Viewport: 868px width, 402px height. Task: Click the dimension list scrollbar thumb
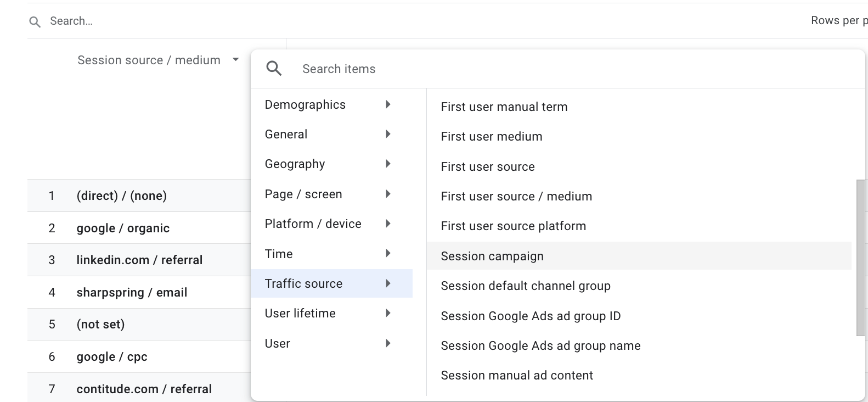click(x=860, y=257)
